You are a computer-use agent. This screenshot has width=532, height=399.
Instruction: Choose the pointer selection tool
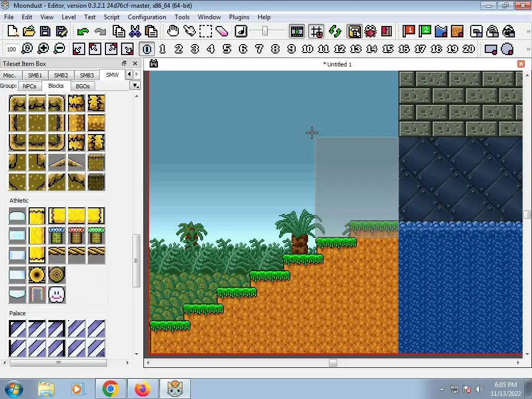pos(189,32)
